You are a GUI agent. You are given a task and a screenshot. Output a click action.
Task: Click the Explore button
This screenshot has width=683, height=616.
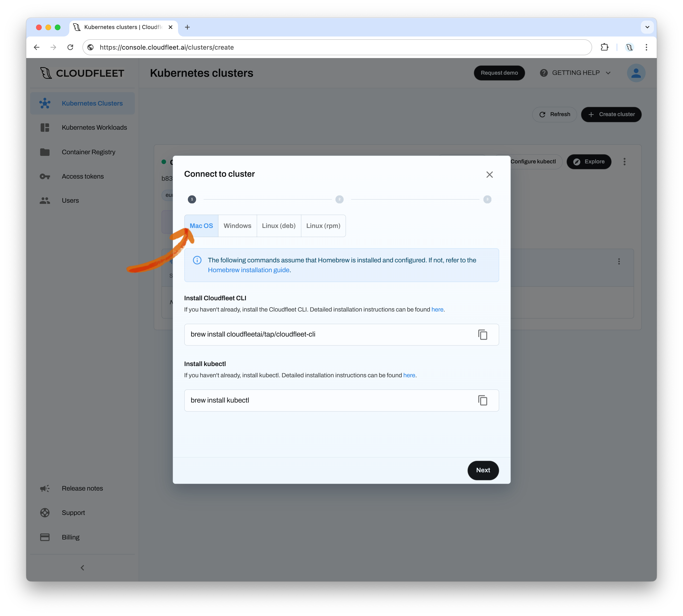tap(589, 161)
